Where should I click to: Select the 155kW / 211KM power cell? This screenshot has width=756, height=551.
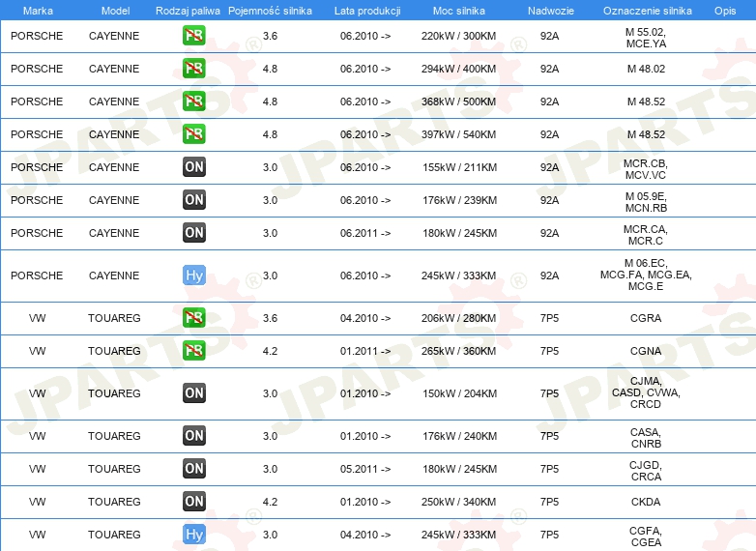[459, 167]
